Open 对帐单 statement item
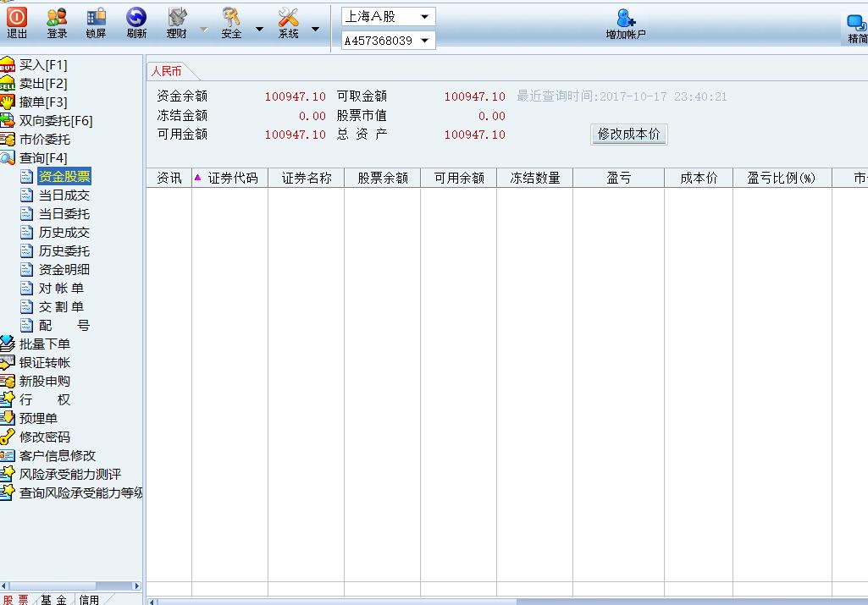Screen dimensions: 868x605 61,289
